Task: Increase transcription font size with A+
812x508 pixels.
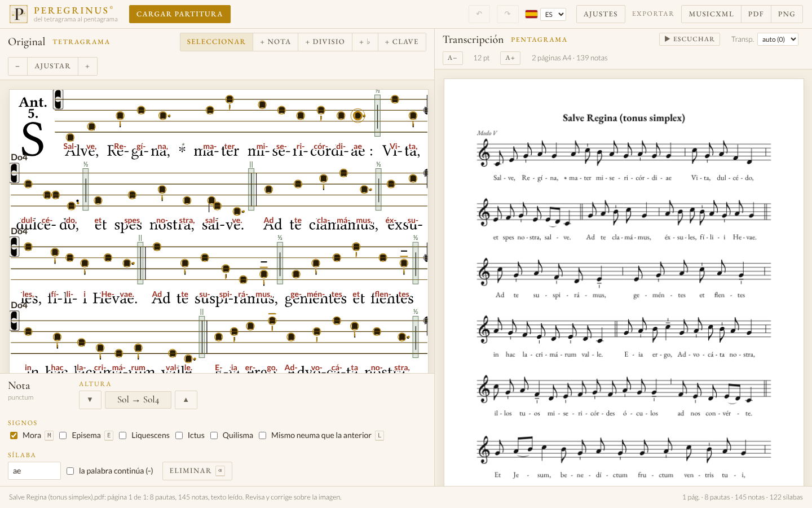Action: pos(510,58)
